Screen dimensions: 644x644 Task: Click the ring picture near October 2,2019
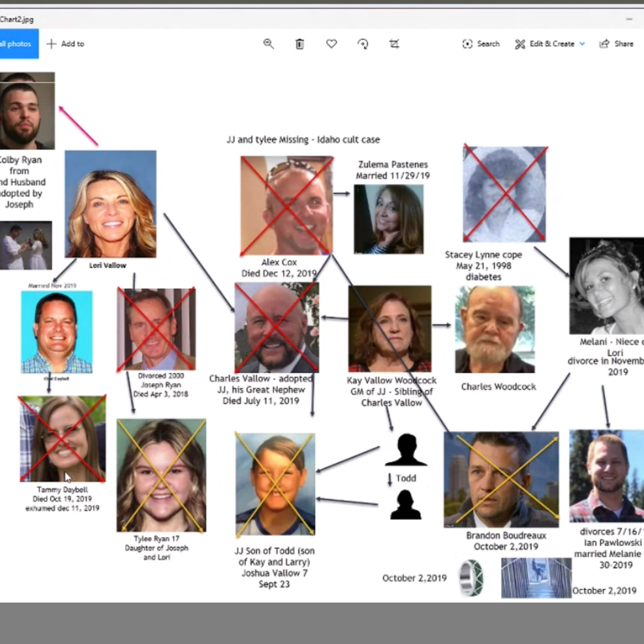click(x=471, y=578)
